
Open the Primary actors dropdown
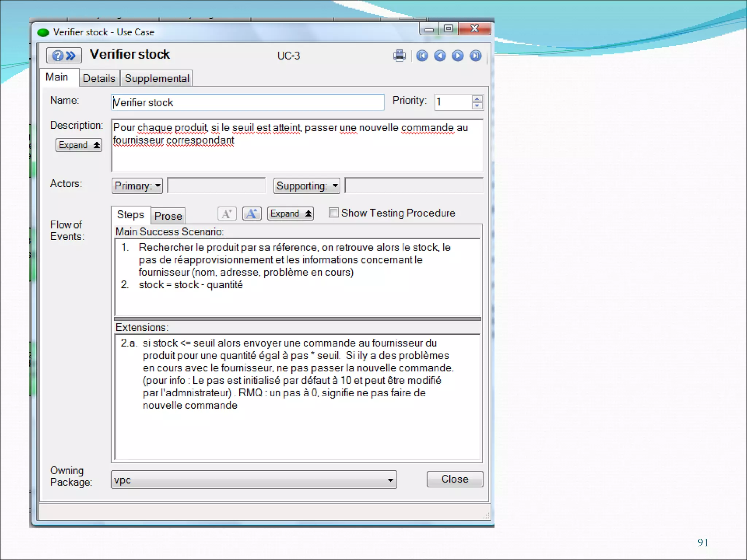pyautogui.click(x=137, y=186)
